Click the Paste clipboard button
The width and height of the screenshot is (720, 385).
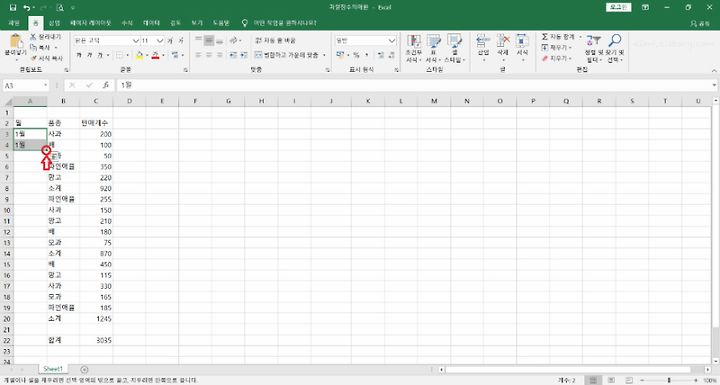pos(15,47)
